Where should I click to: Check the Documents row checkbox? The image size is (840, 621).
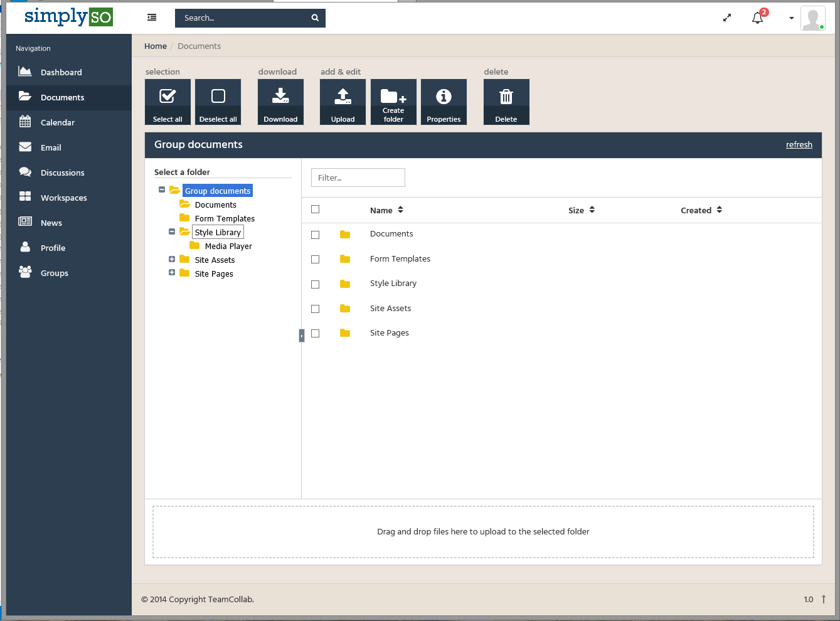[x=316, y=235]
